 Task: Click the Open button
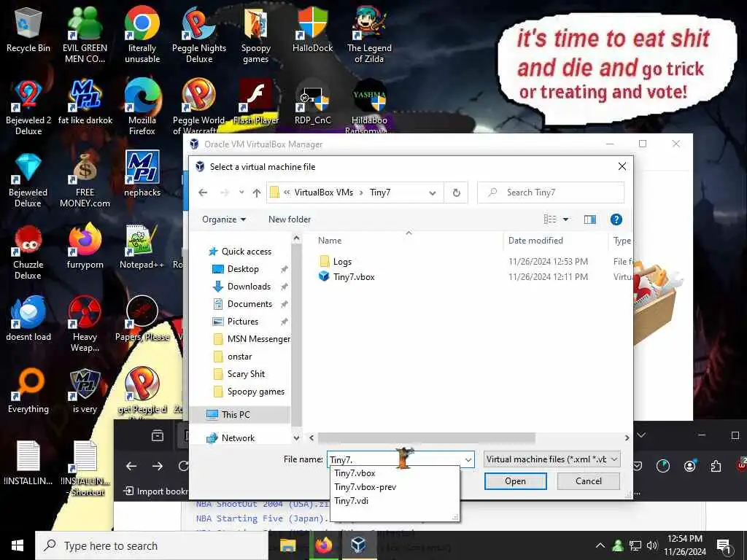click(x=515, y=481)
